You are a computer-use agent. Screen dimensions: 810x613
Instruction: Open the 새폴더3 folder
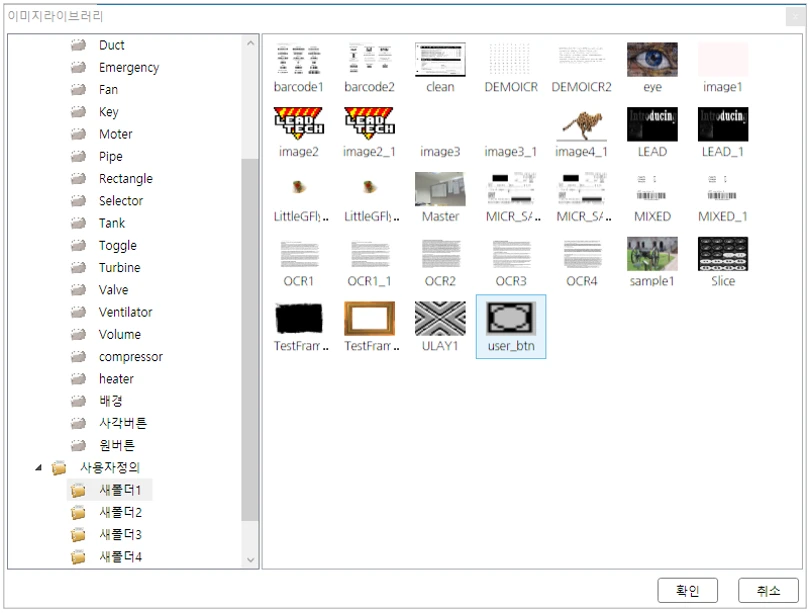120,535
